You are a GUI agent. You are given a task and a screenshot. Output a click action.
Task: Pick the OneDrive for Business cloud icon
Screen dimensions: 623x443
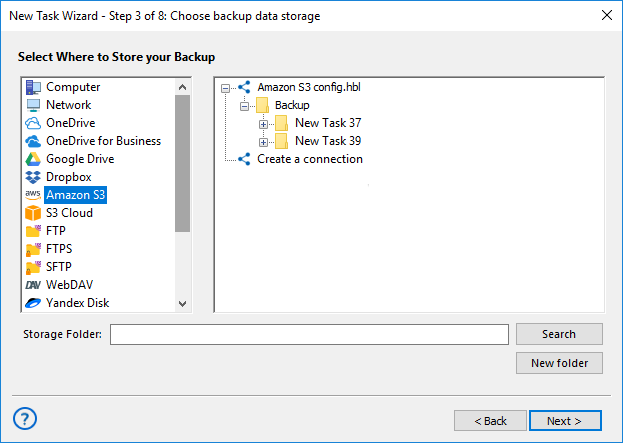pos(33,141)
